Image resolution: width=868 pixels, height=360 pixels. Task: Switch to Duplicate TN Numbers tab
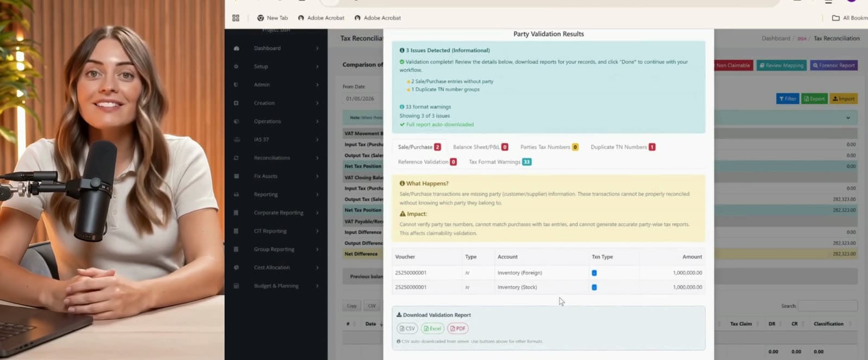click(623, 147)
